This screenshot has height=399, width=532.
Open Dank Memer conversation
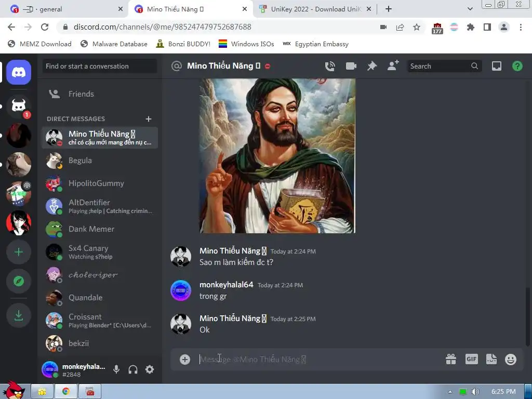coord(100,229)
